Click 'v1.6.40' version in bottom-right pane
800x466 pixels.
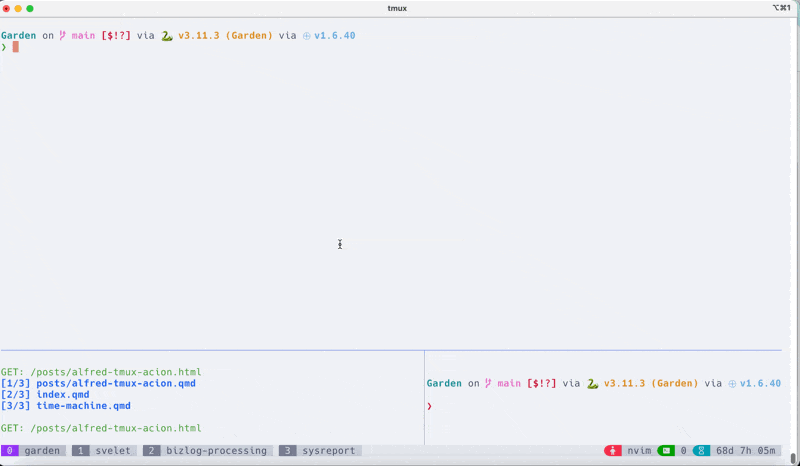click(x=760, y=384)
